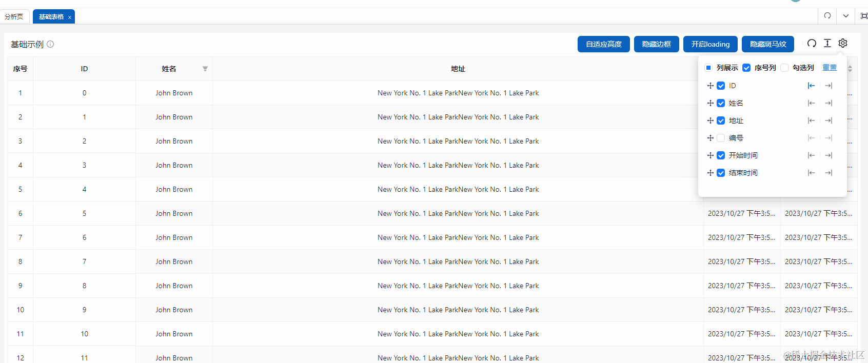Image resolution: width=868 pixels, height=363 pixels.
Task: Click the column settings gear icon
Action: [x=843, y=44]
